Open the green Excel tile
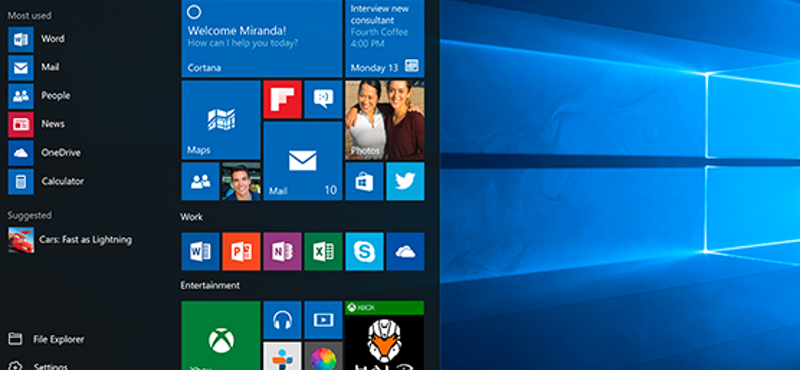Screen dimensions: 800x370 [323, 252]
